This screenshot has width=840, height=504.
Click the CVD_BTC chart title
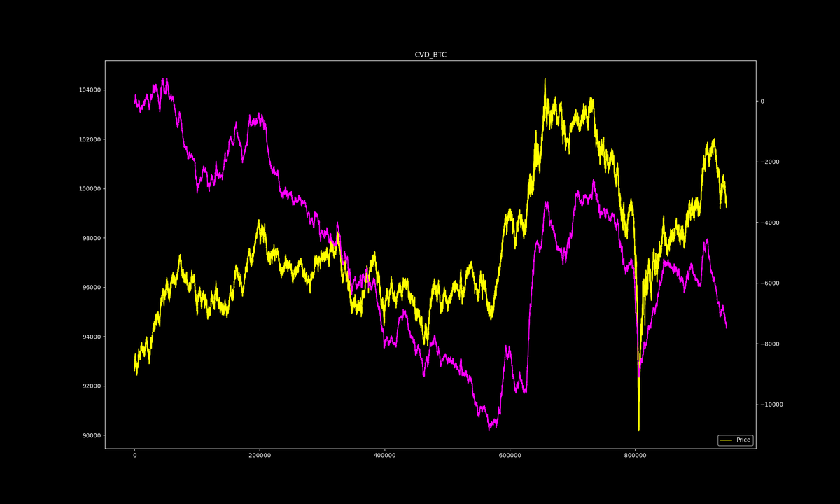pos(430,55)
